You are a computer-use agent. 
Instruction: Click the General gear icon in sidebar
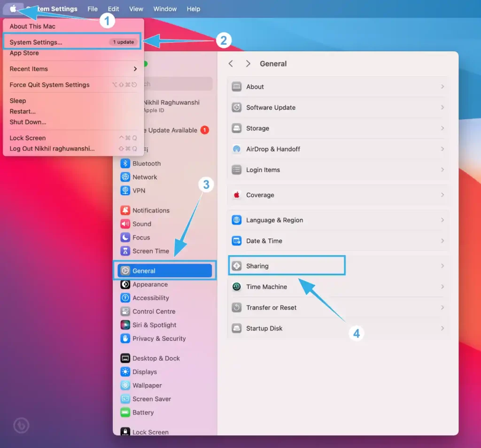[x=125, y=271]
